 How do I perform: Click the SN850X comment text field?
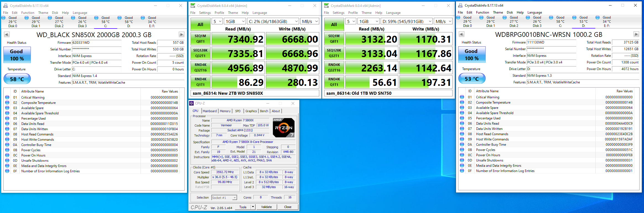pyautogui.click(x=255, y=93)
